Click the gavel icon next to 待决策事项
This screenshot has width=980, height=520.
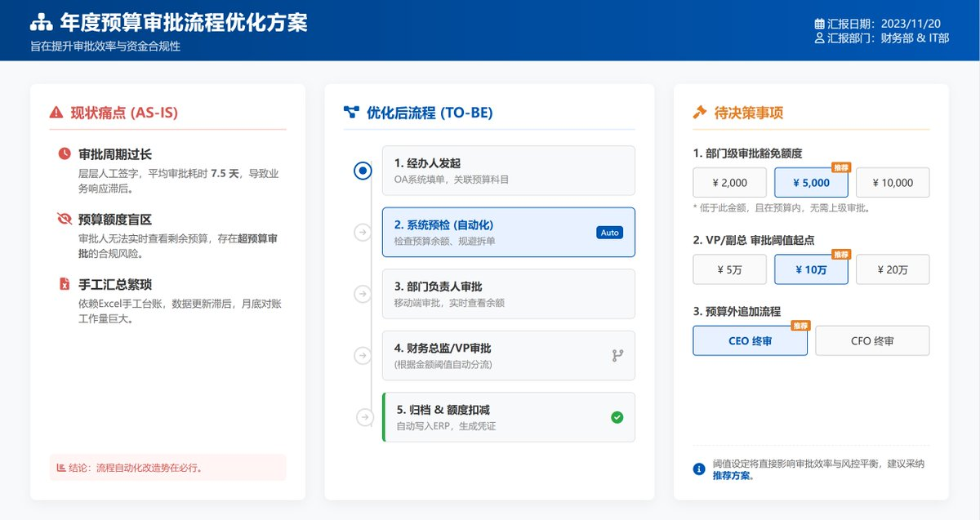(701, 112)
